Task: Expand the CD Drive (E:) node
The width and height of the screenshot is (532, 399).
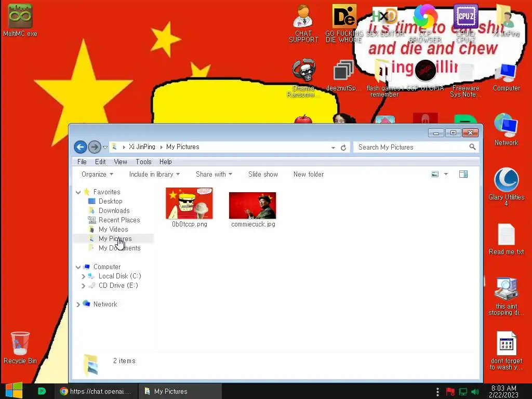Action: (x=84, y=286)
